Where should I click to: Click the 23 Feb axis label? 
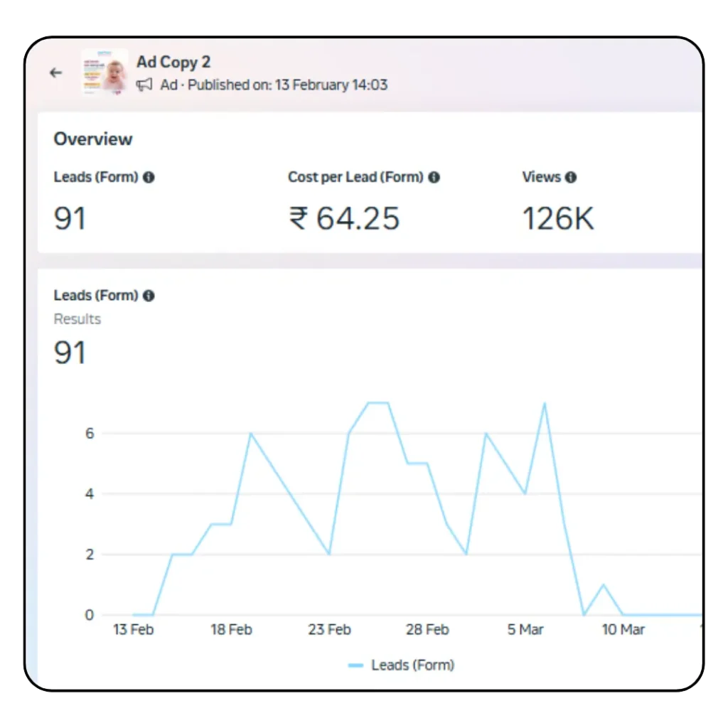click(x=329, y=630)
